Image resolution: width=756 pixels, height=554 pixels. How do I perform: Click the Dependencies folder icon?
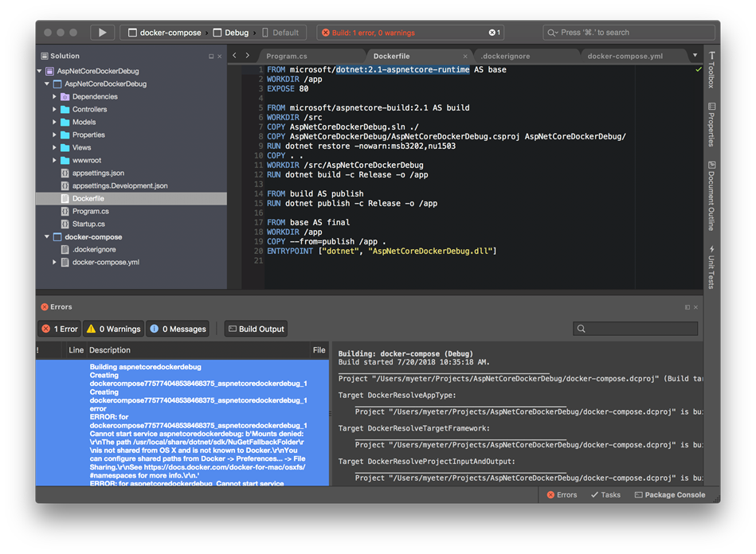tap(65, 97)
